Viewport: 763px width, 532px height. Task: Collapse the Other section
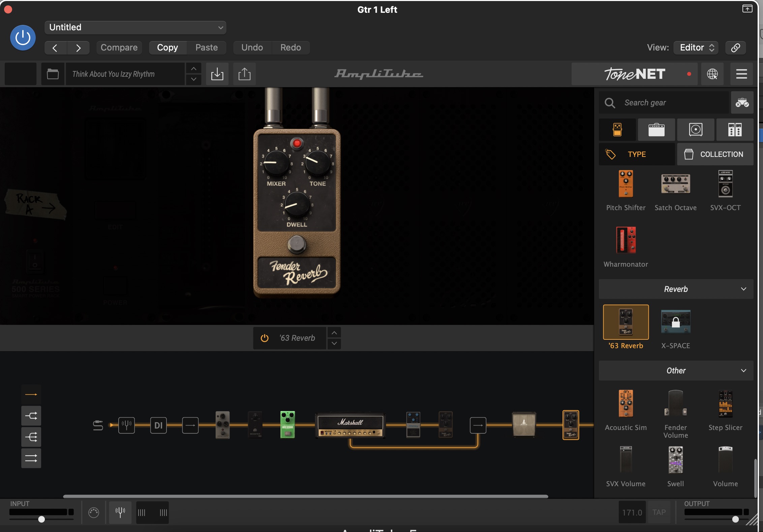point(676,370)
